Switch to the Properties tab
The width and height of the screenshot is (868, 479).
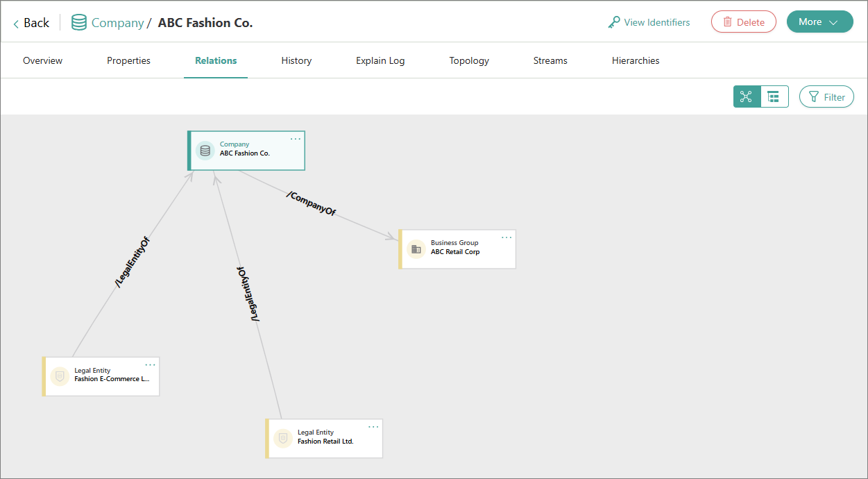tap(128, 60)
